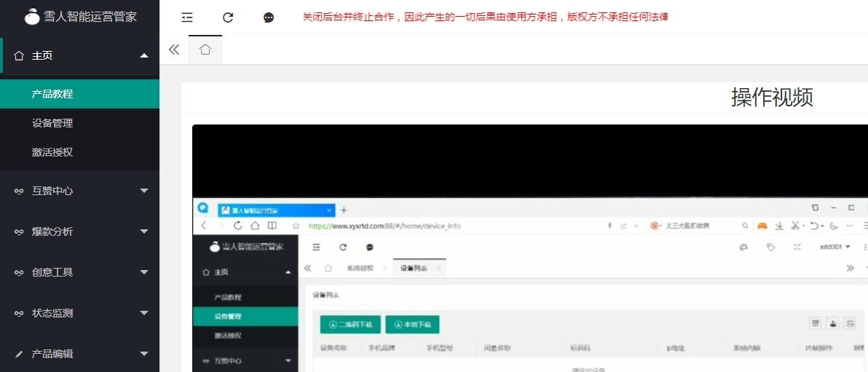Expand the 状态监测 menu group
868x372 pixels.
tap(79, 313)
